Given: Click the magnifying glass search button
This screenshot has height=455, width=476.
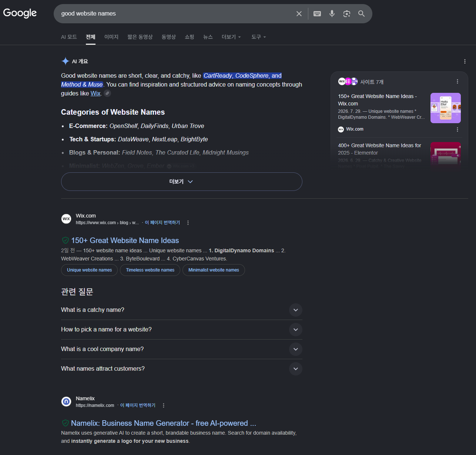Looking at the screenshot, I should 362,14.
